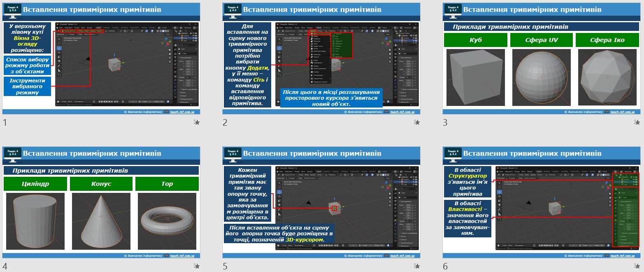
Task: Click the green 'Сфера Іко' label
Action: point(607,40)
